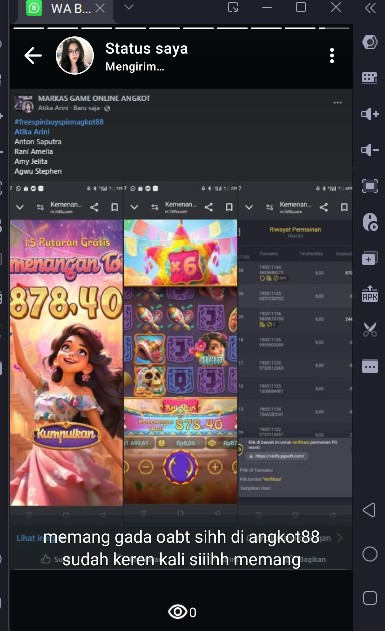Open the post three-dot options
Image resolution: width=385 pixels, height=631 pixels.
click(337, 103)
